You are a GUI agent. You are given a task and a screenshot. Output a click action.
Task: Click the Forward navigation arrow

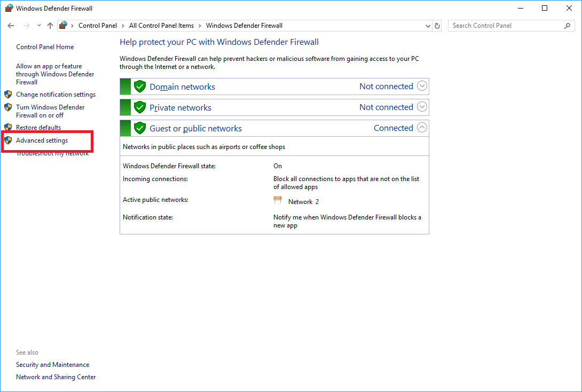click(26, 26)
